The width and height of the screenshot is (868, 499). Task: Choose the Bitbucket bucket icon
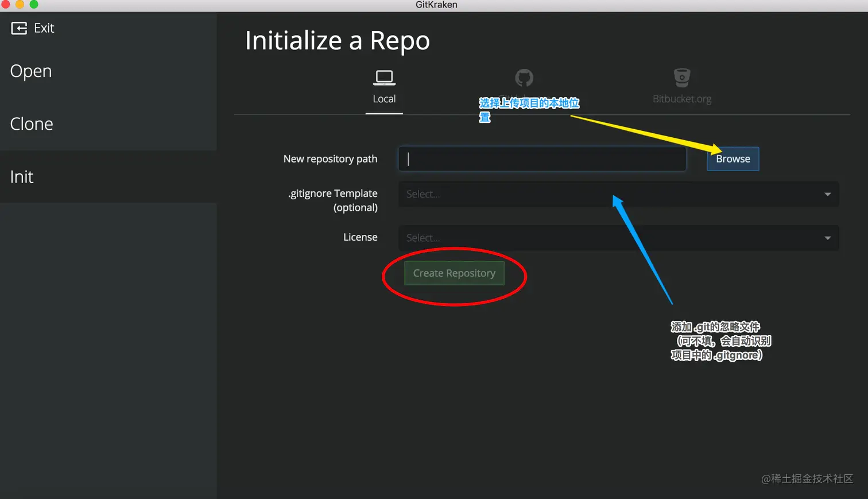[682, 78]
